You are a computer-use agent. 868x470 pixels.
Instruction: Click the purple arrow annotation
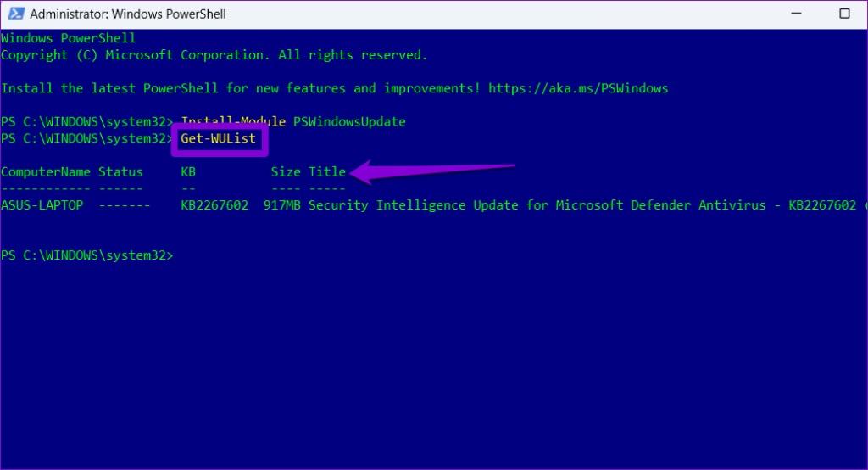[432, 171]
